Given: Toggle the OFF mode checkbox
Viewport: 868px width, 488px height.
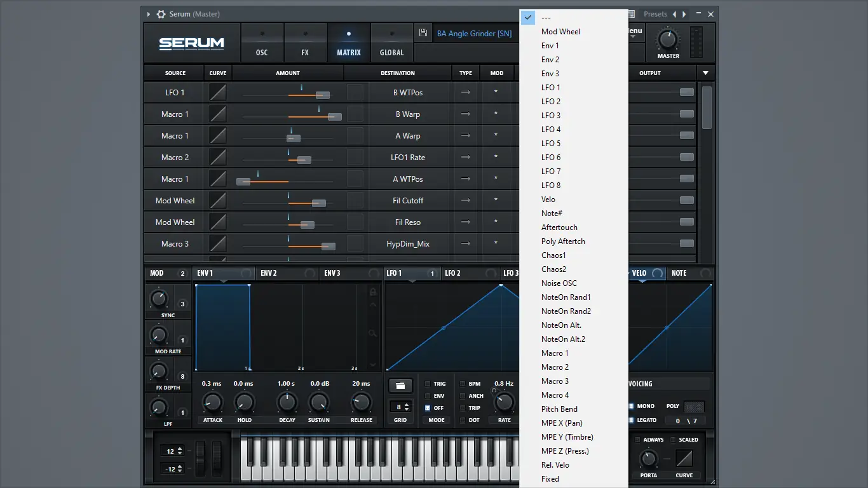Looking at the screenshot, I should pyautogui.click(x=428, y=408).
